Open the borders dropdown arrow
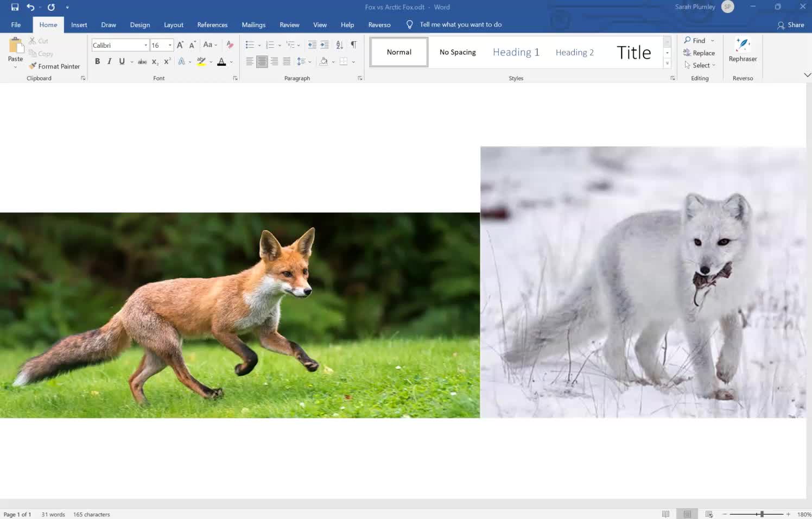 coord(353,62)
